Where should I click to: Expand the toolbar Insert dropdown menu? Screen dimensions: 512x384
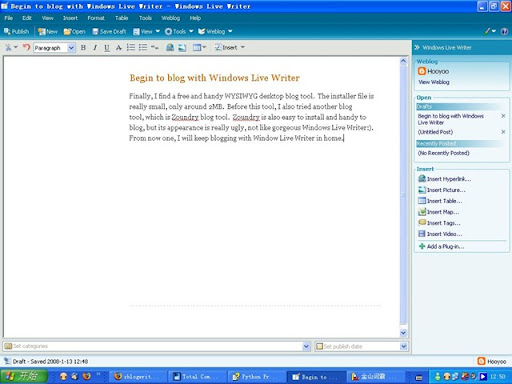tap(230, 48)
